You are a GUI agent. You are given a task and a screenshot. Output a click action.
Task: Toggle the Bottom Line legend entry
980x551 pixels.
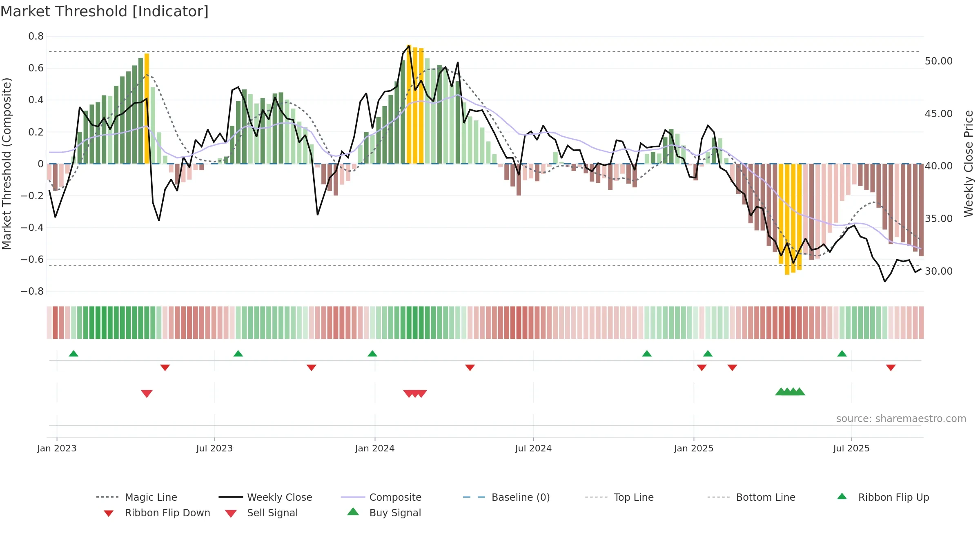[x=751, y=497]
